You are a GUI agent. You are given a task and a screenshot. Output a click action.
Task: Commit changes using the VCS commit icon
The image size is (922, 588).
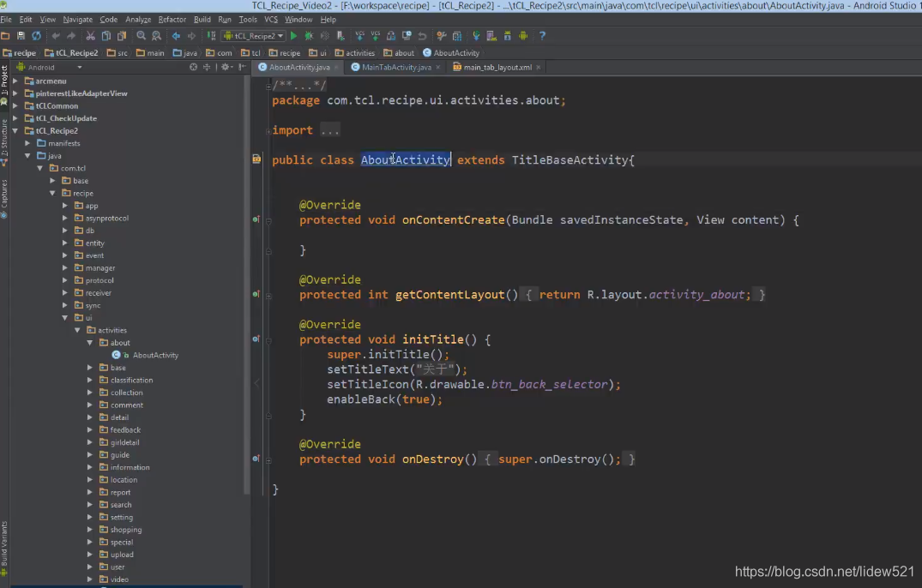point(376,35)
